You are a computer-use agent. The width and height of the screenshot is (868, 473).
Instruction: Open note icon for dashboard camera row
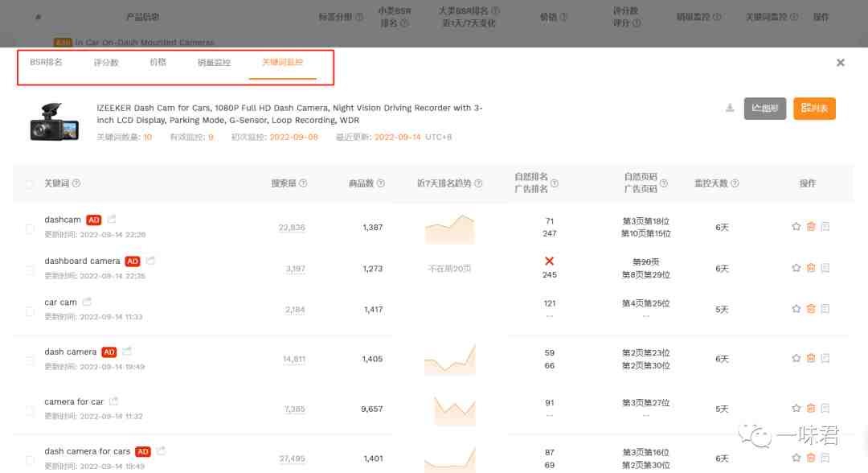click(825, 268)
